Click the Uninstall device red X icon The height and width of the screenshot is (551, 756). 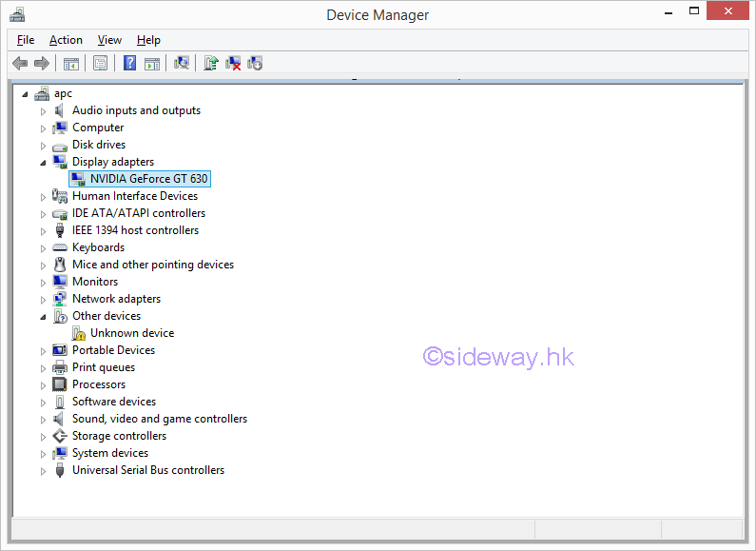click(x=233, y=64)
